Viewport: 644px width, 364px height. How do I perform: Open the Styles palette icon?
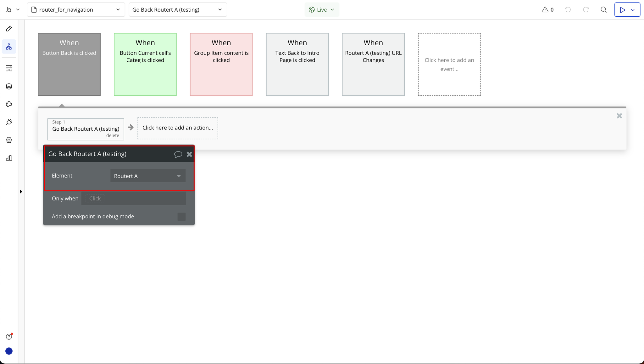tap(9, 104)
